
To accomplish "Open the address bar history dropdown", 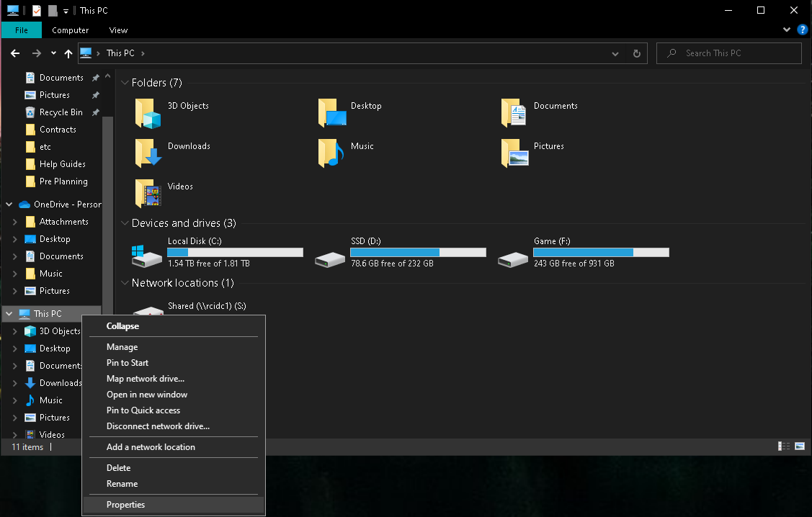I will [615, 53].
